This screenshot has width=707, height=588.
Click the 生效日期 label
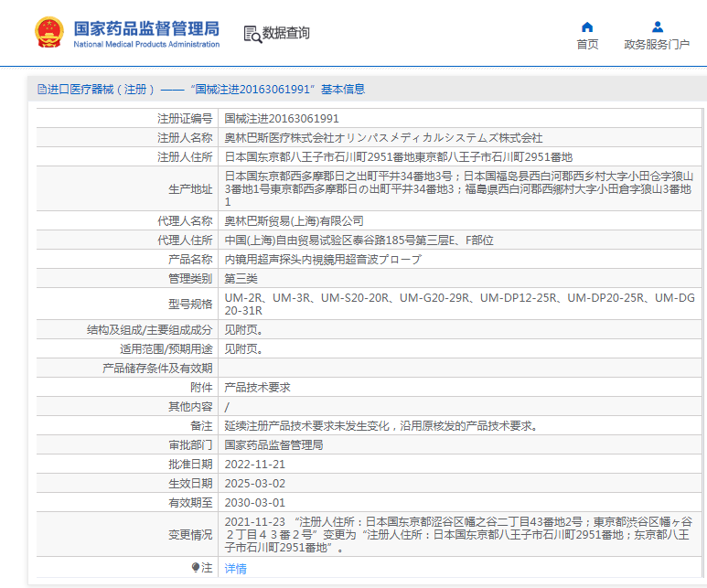pos(190,484)
